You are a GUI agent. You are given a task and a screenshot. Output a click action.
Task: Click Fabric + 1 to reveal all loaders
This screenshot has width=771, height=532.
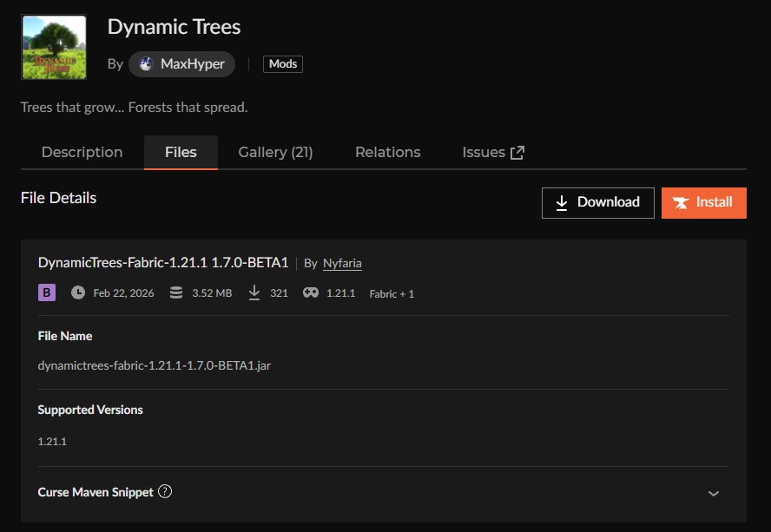coord(392,293)
